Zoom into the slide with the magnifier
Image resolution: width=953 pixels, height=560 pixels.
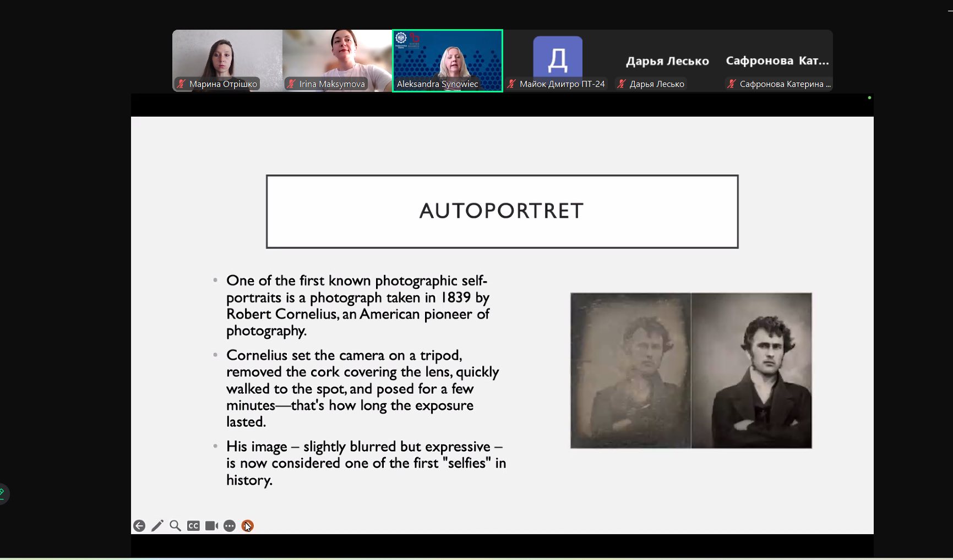(175, 526)
